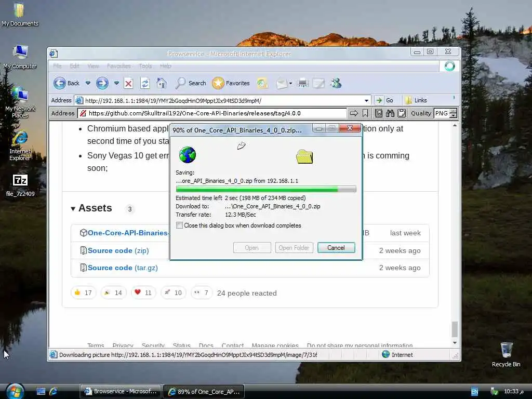
Task: Open the Search magnifier toolbar button
Action: 190,83
